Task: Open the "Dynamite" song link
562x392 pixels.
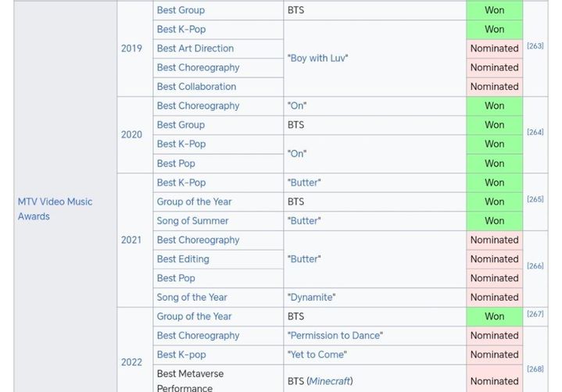Action: 311,298
